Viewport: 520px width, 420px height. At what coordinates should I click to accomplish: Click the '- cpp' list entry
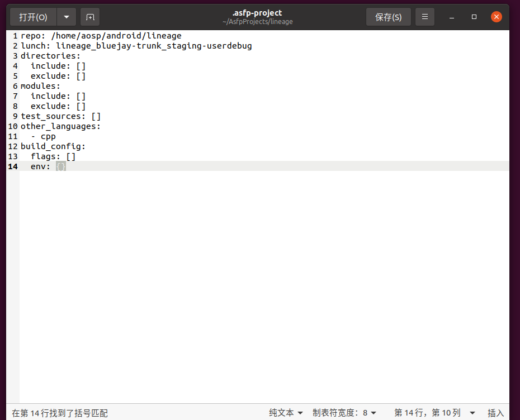pos(43,136)
